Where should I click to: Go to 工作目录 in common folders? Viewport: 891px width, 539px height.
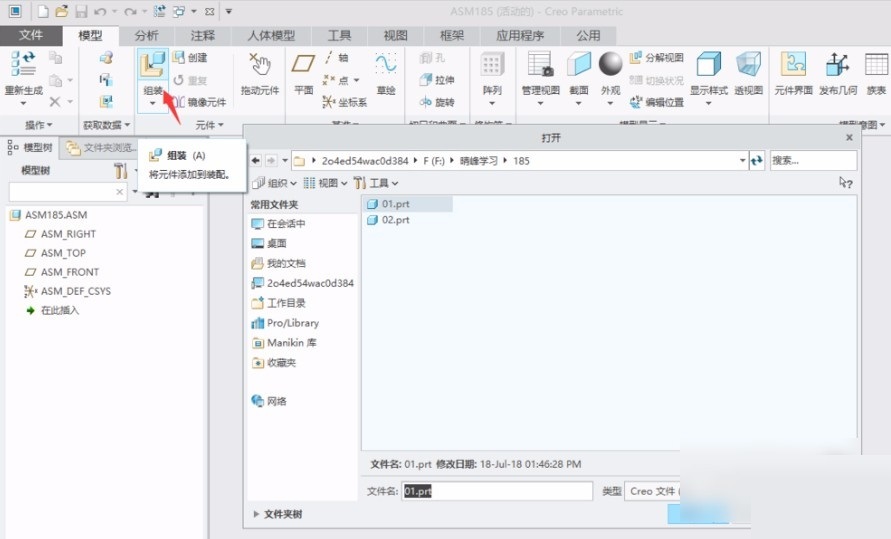(279, 303)
